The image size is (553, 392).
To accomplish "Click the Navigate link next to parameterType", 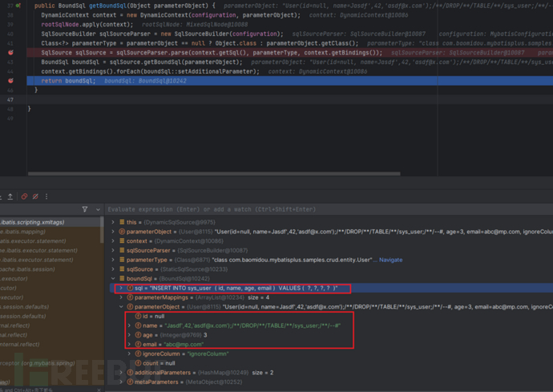I will [390, 260].
